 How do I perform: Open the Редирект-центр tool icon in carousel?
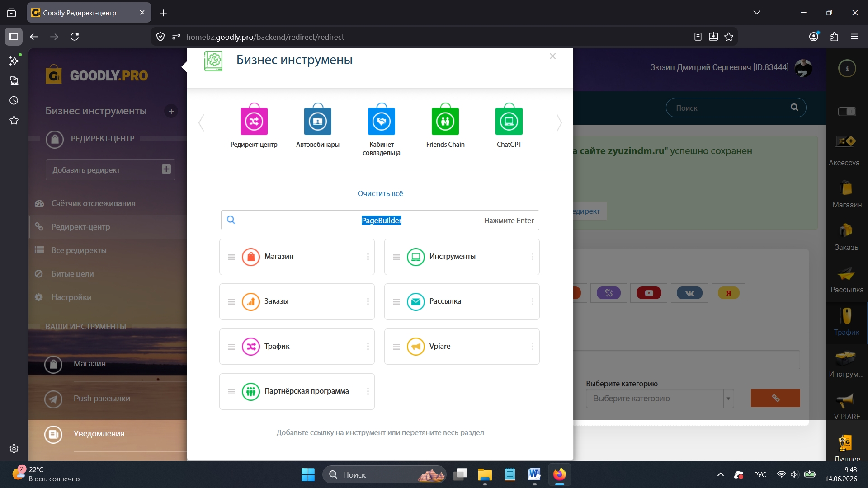(254, 120)
